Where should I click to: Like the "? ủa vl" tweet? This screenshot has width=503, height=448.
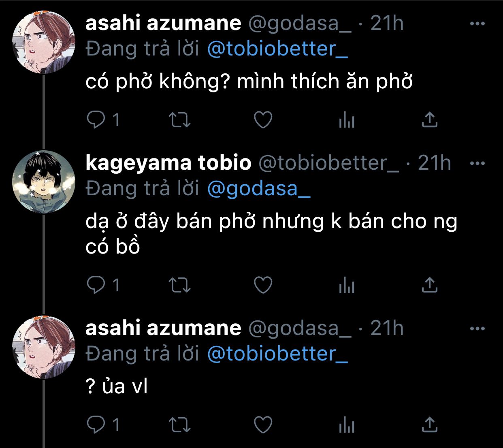point(263,425)
